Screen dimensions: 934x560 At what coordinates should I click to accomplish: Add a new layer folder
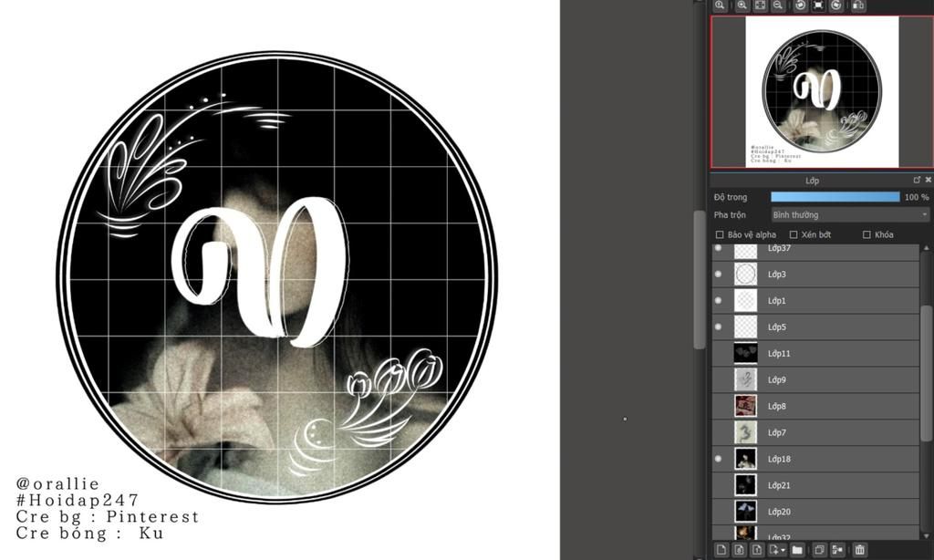797,550
